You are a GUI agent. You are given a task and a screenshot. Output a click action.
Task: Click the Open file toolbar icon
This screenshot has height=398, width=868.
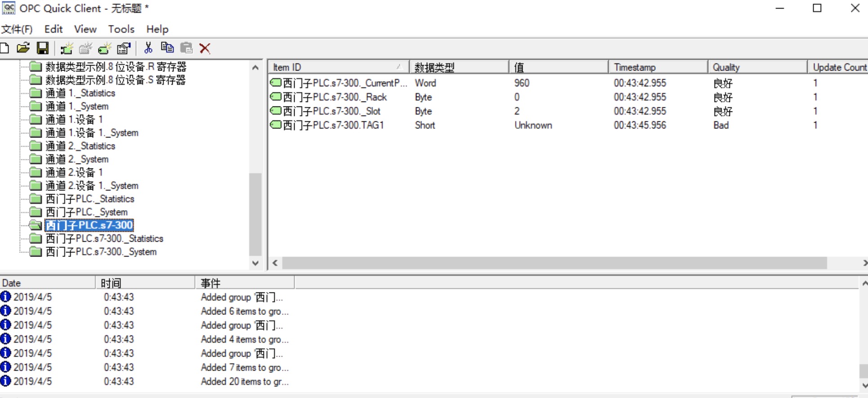[x=23, y=48]
